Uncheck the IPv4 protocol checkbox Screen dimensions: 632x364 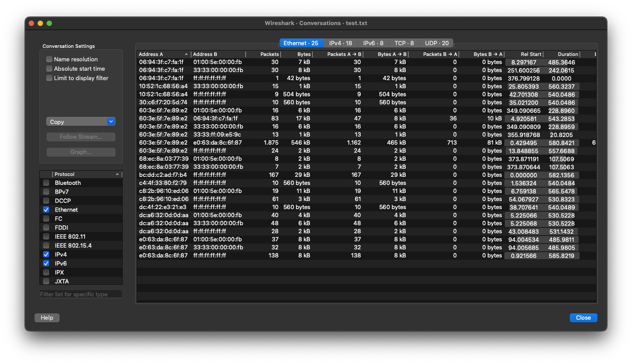46,254
